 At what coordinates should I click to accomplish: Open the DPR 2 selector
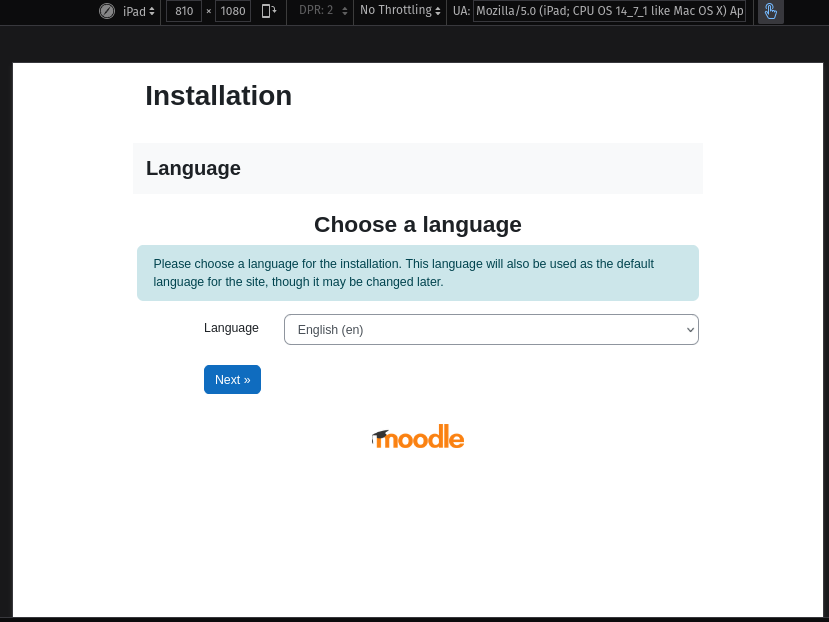(x=323, y=11)
